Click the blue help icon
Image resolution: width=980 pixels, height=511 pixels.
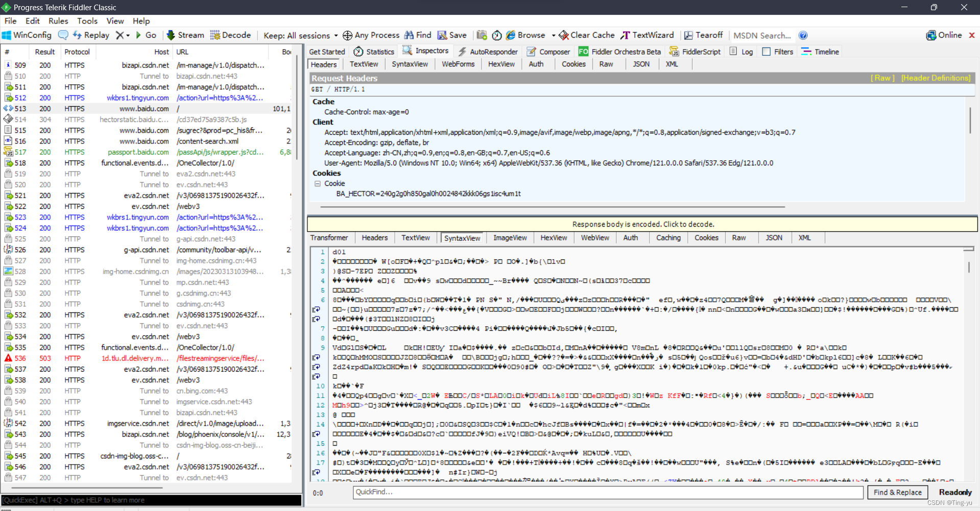pyautogui.click(x=803, y=35)
